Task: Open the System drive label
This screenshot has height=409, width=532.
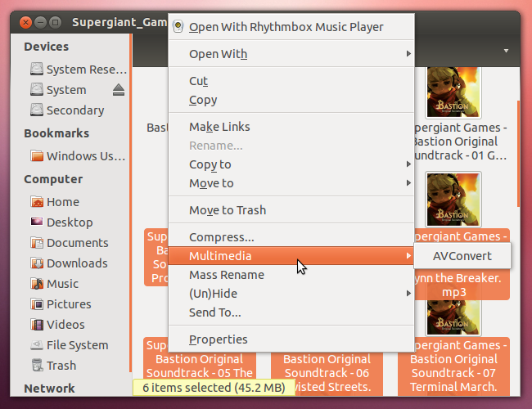Action: [66, 90]
